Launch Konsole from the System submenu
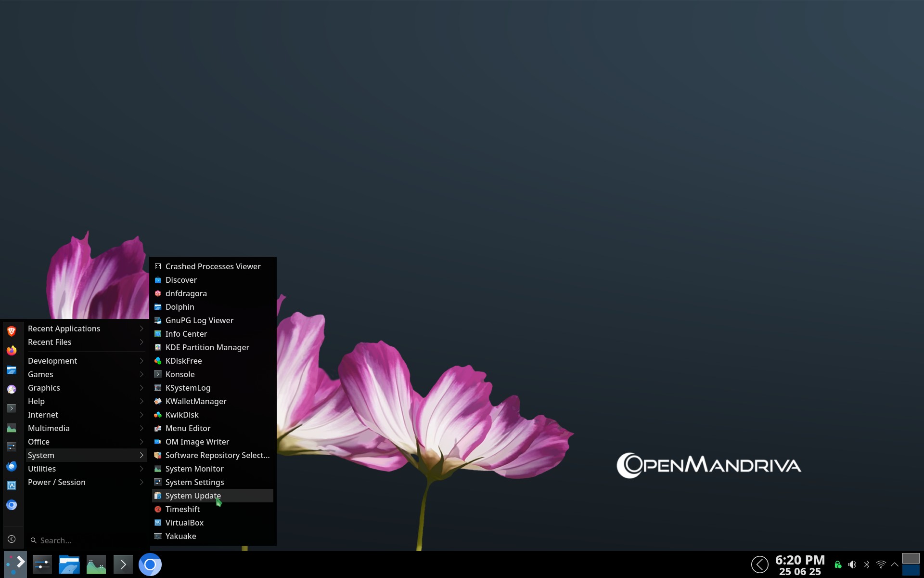The width and height of the screenshot is (924, 578). (x=213, y=374)
